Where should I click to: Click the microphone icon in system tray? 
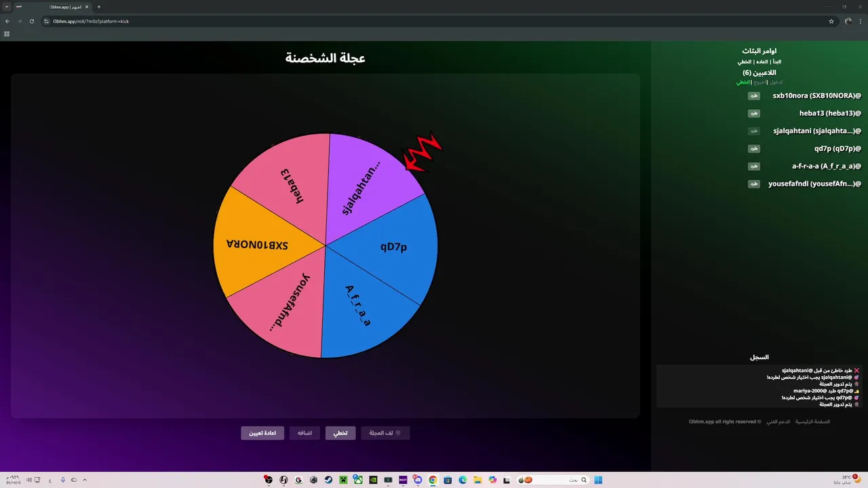coord(62,480)
